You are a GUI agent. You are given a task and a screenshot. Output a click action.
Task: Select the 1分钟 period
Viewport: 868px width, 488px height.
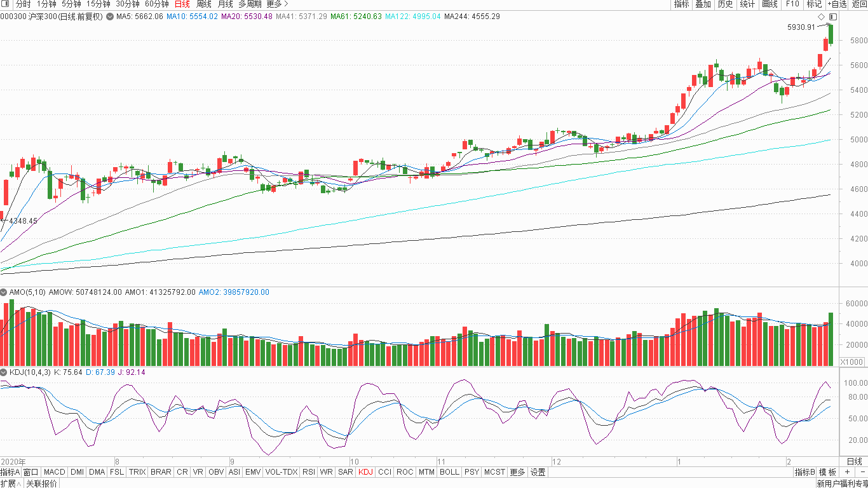(46, 4)
